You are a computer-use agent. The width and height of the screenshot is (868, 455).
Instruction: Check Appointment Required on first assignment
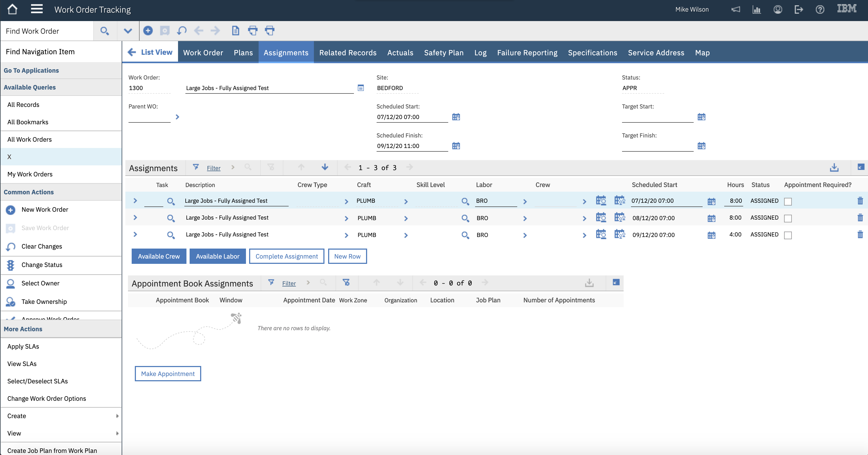pyautogui.click(x=788, y=201)
